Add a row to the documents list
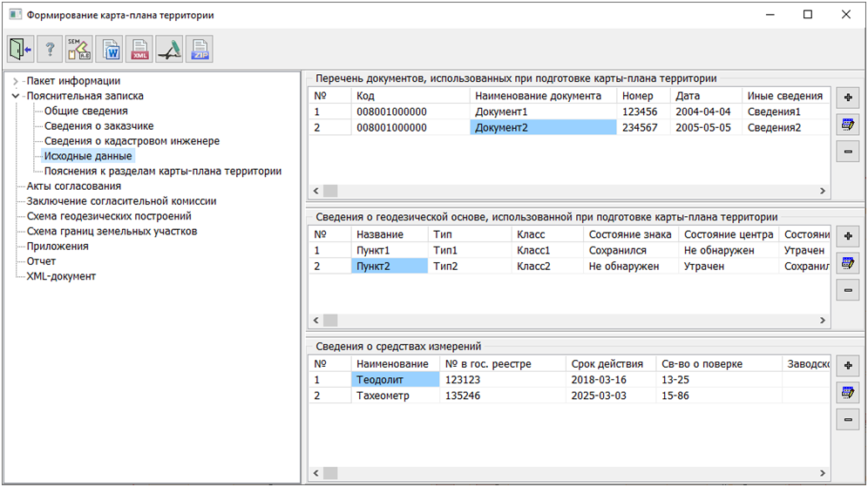 (847, 98)
